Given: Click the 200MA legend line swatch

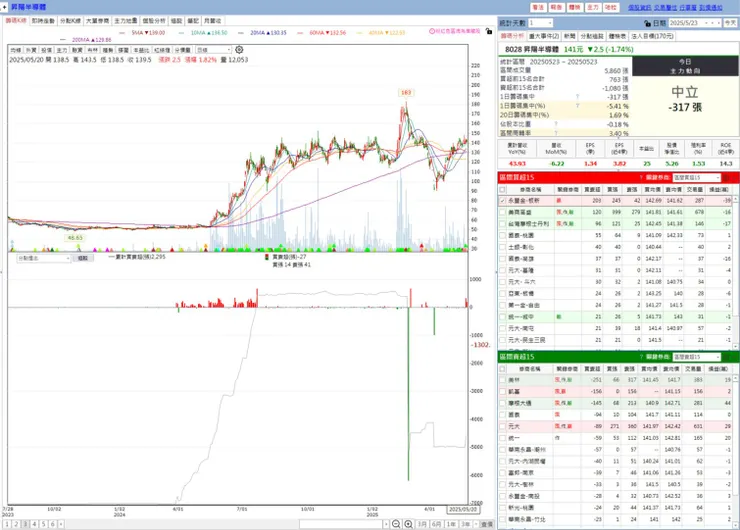Looking at the screenshot, I should pyautogui.click(x=63, y=40).
